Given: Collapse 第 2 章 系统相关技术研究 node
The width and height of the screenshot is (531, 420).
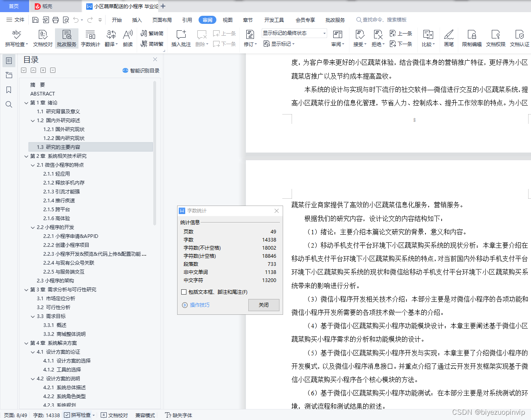Looking at the screenshot, I should [x=26, y=156].
